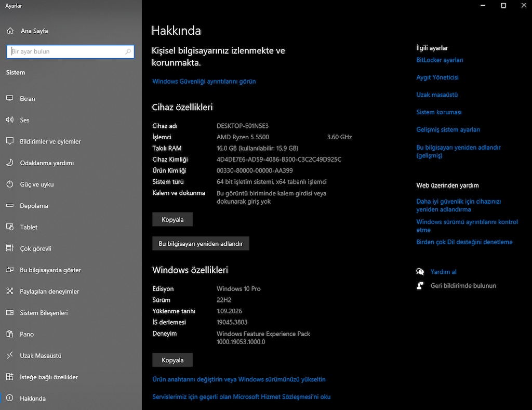Select the Uzak Masaüstü icon
This screenshot has width=532, height=410.
point(10,355)
